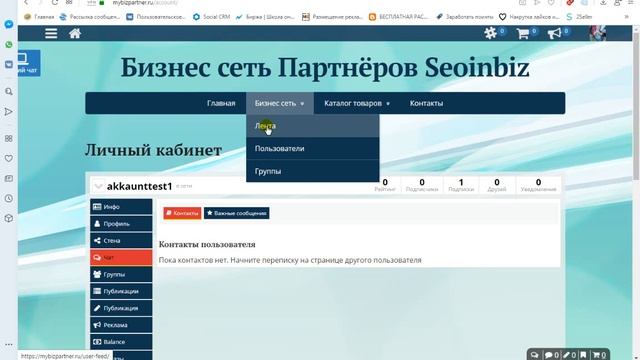Choose 'Группы' from the Бизнес сеть submenu
The width and height of the screenshot is (640, 360).
pyautogui.click(x=312, y=171)
